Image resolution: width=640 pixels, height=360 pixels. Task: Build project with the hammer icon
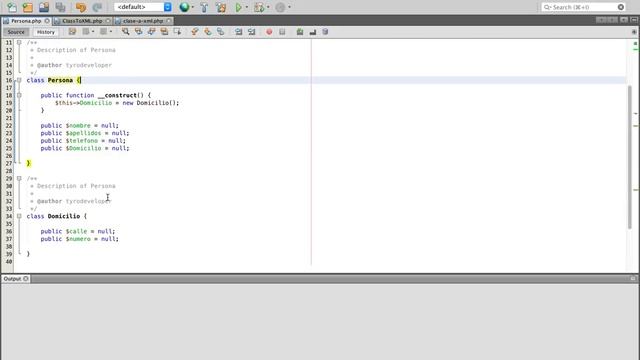click(204, 7)
